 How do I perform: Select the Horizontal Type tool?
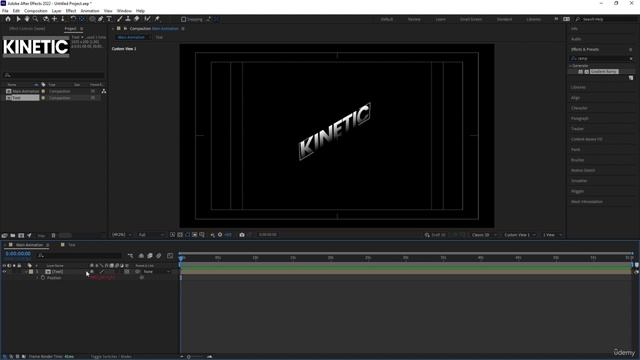(x=109, y=19)
